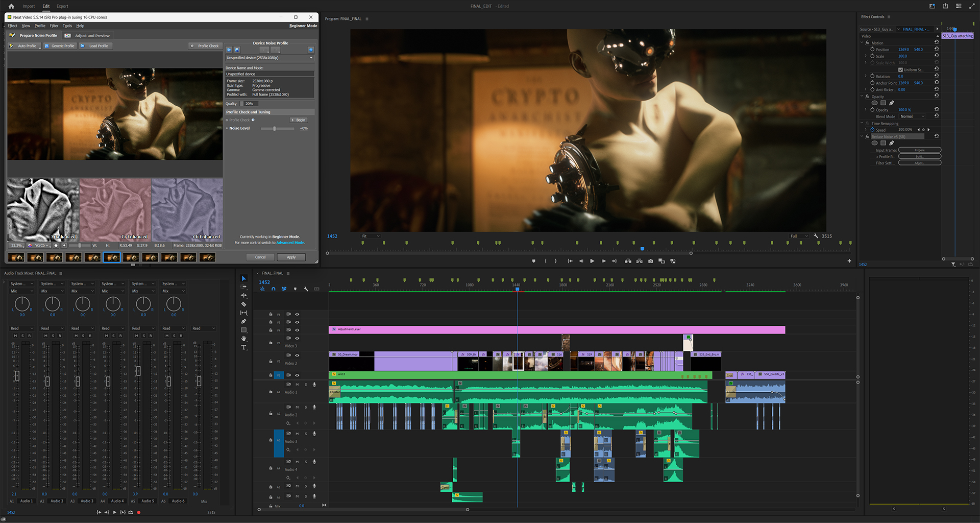Screen dimensions: 980x523
Task: Open Filter menu in Neat Video
Action: tap(54, 26)
